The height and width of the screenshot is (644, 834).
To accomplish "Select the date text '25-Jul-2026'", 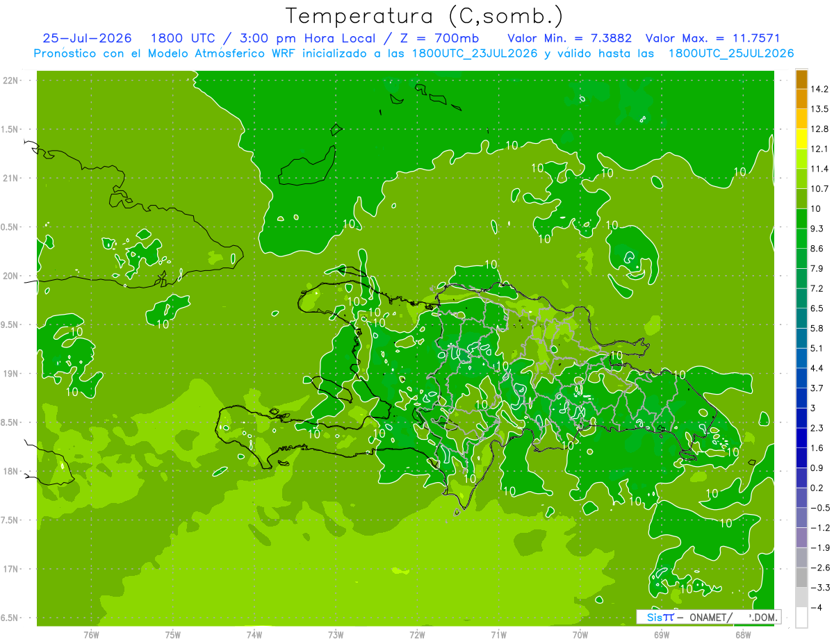I will (87, 38).
